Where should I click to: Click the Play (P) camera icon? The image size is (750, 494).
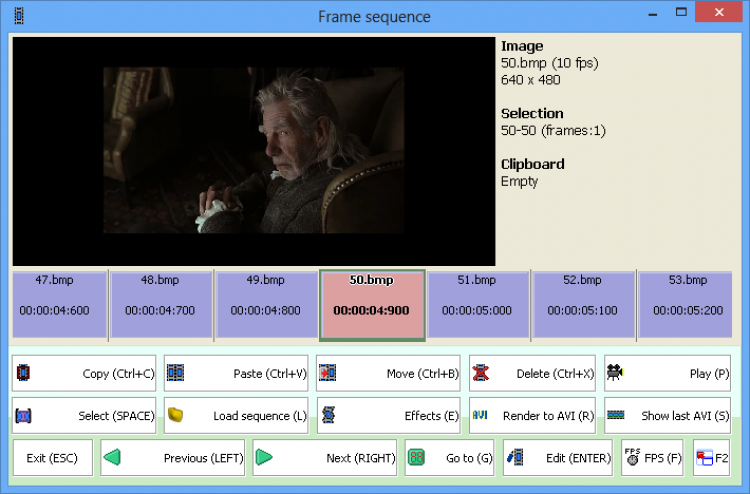pos(615,372)
